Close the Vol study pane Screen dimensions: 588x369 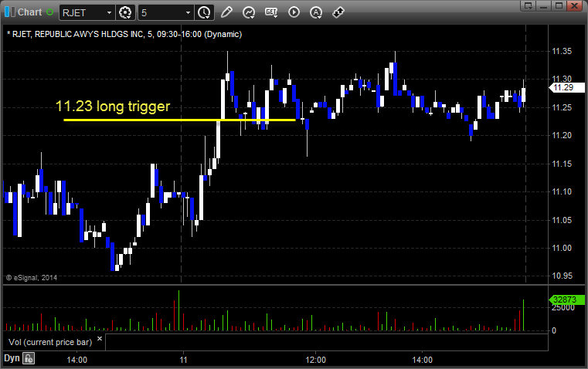[100, 339]
